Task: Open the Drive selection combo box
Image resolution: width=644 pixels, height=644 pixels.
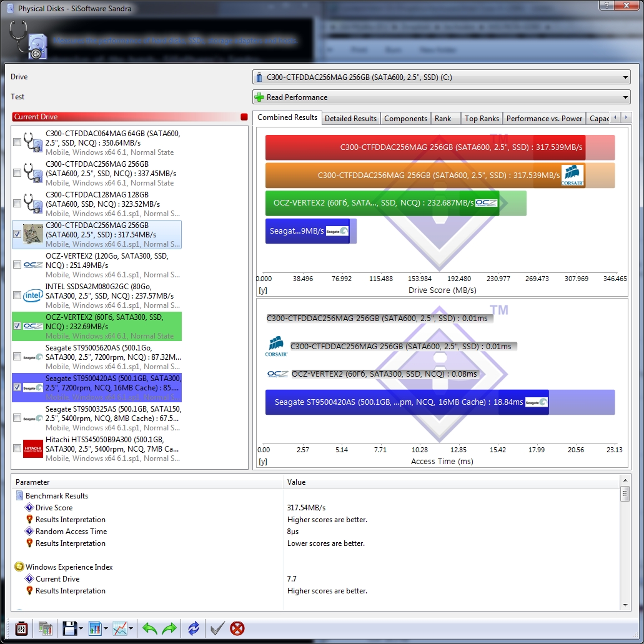Action: pyautogui.click(x=442, y=77)
